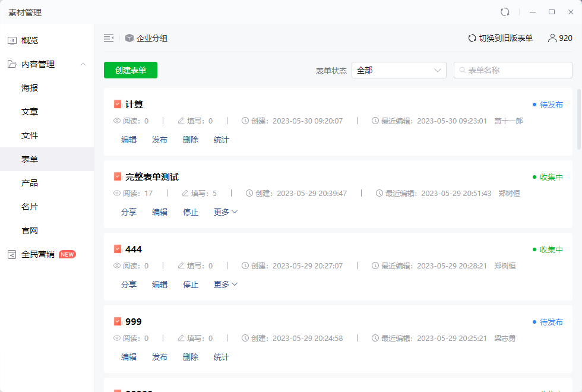The width and height of the screenshot is (582, 392).
Task: Click 停止 for the 444 form
Action: click(x=191, y=284)
